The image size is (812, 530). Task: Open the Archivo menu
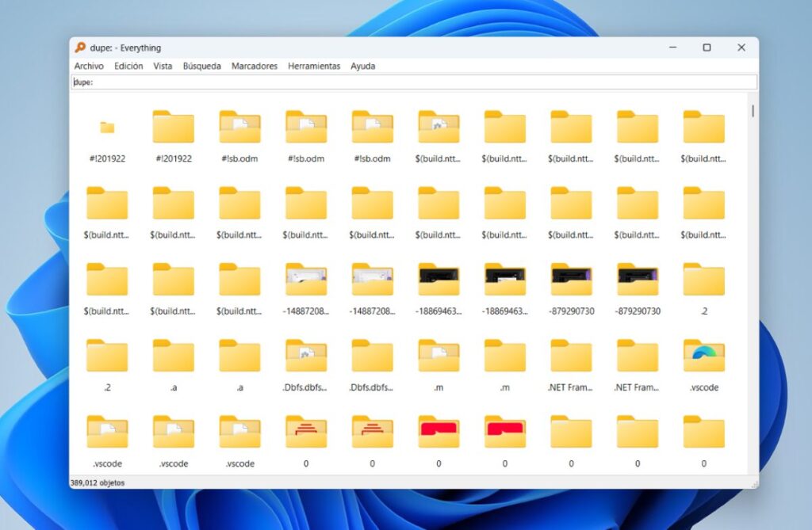tap(89, 66)
